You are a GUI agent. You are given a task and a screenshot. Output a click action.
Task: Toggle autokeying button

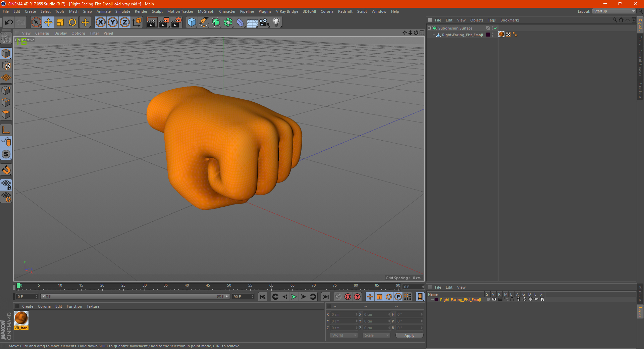pos(348,297)
